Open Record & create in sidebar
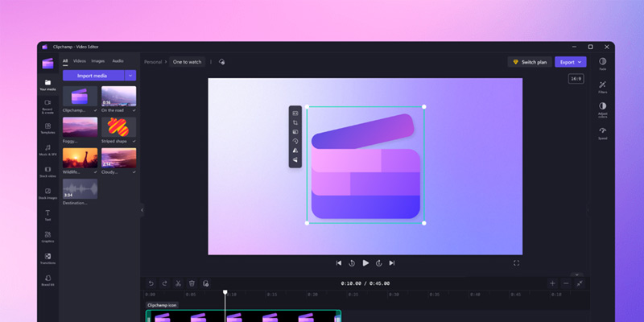 click(x=47, y=106)
